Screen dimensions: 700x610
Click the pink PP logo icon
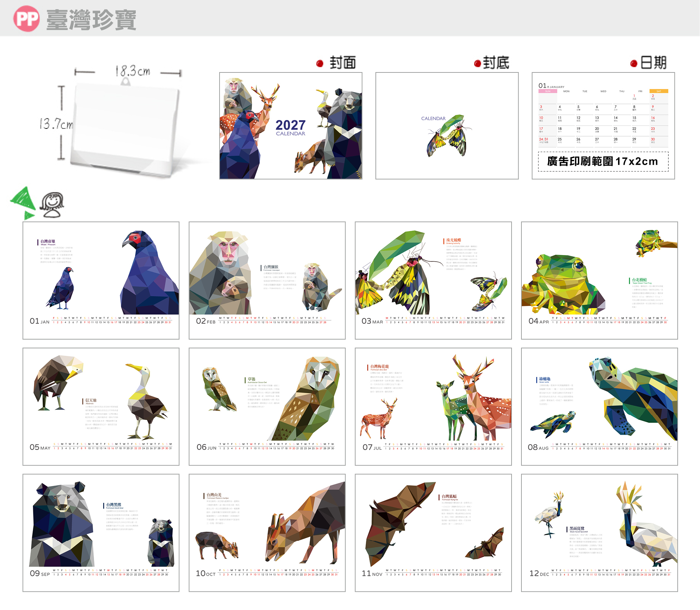click(x=26, y=18)
